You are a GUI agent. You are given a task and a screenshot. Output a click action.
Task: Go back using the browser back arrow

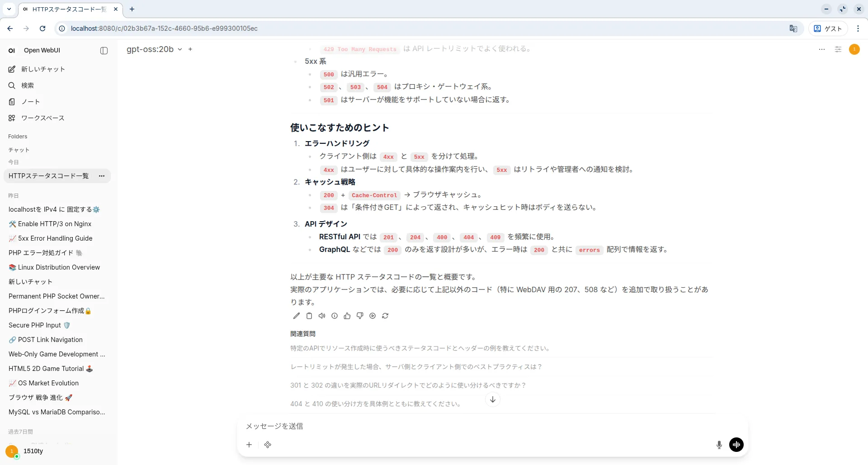click(x=10, y=28)
